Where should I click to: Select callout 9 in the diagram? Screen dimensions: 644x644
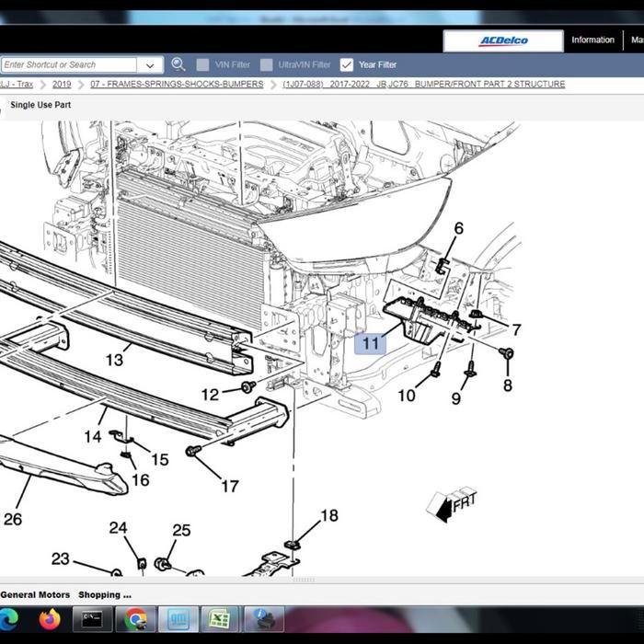click(456, 398)
